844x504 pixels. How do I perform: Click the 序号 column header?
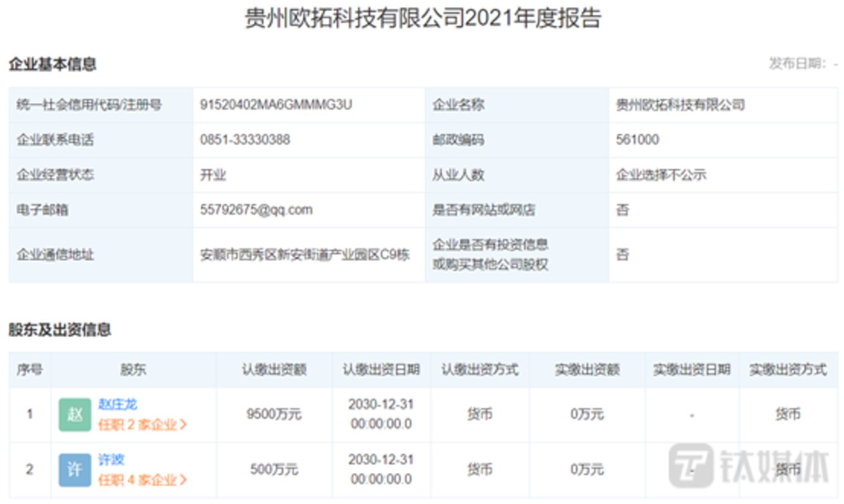[30, 370]
